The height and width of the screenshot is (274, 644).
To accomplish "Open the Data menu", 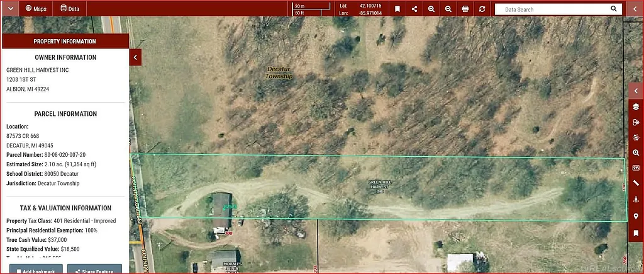I will (x=70, y=9).
